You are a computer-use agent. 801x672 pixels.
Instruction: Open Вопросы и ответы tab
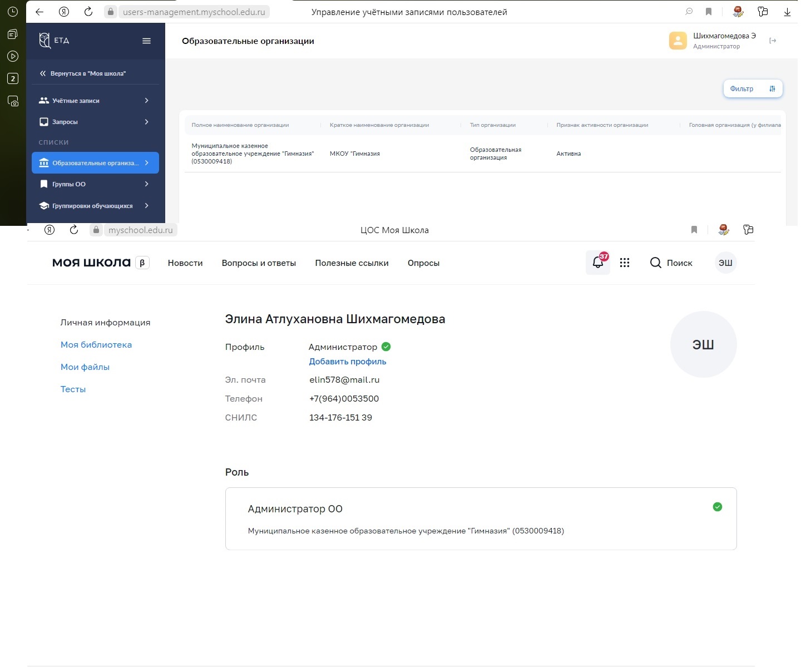[x=259, y=263]
